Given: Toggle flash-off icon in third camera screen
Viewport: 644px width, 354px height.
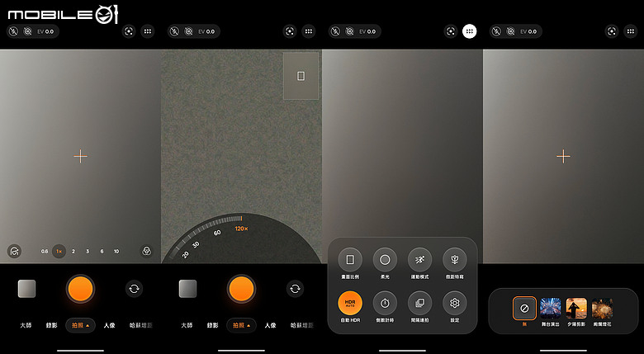Looking at the screenshot, I should click(335, 31).
